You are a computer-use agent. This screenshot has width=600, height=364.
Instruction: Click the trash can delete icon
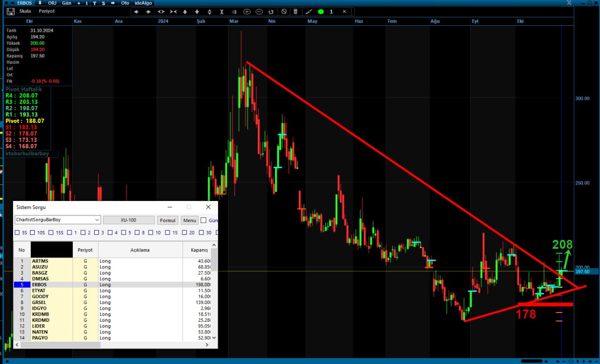point(295,12)
